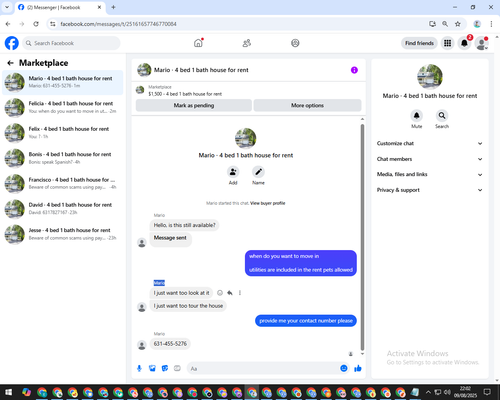The image size is (500, 400).
Task: Open the browser tab list dropdown
Action: (x=7, y=7)
